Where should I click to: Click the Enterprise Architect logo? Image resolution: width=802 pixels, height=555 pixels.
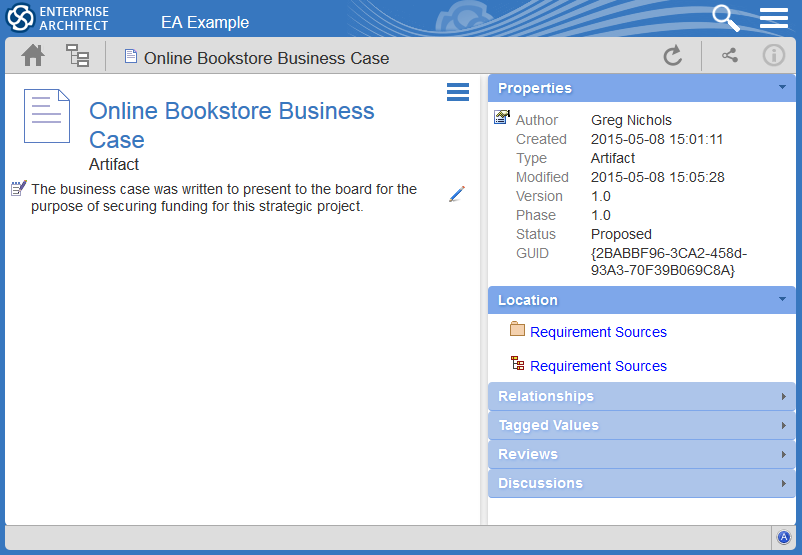click(58, 18)
